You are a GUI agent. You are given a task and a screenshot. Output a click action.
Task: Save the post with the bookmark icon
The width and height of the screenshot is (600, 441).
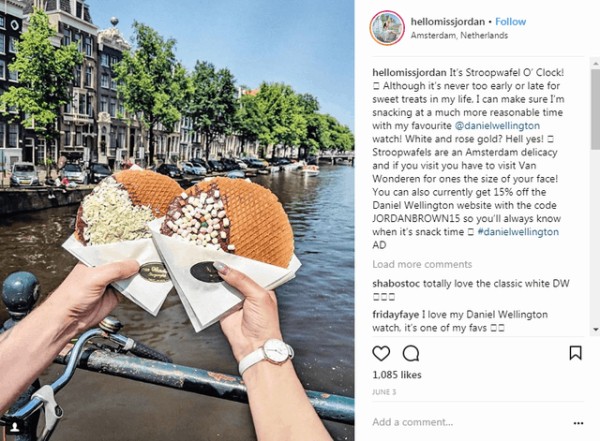click(x=576, y=353)
